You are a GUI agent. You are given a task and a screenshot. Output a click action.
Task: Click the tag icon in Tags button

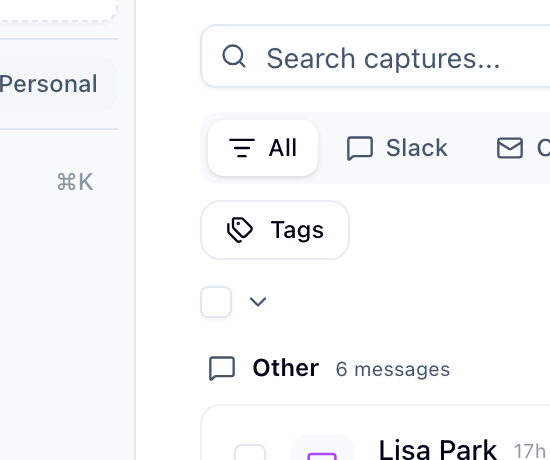coord(240,230)
